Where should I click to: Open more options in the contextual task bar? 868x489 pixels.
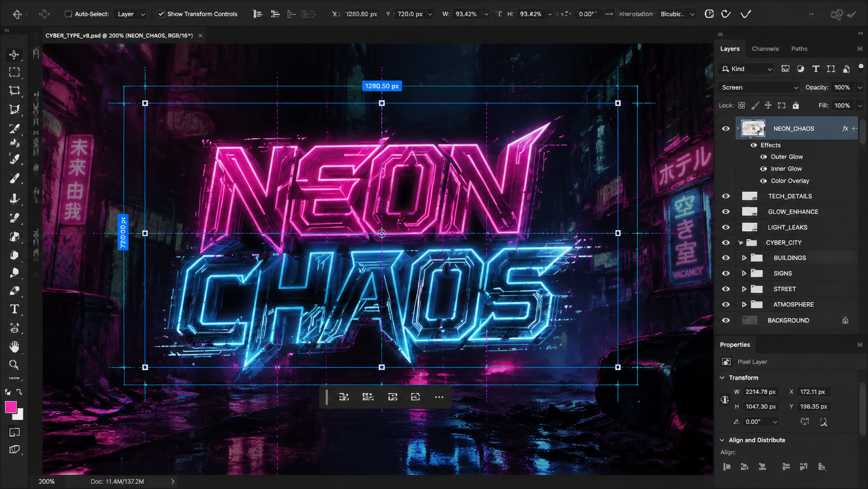(x=439, y=397)
